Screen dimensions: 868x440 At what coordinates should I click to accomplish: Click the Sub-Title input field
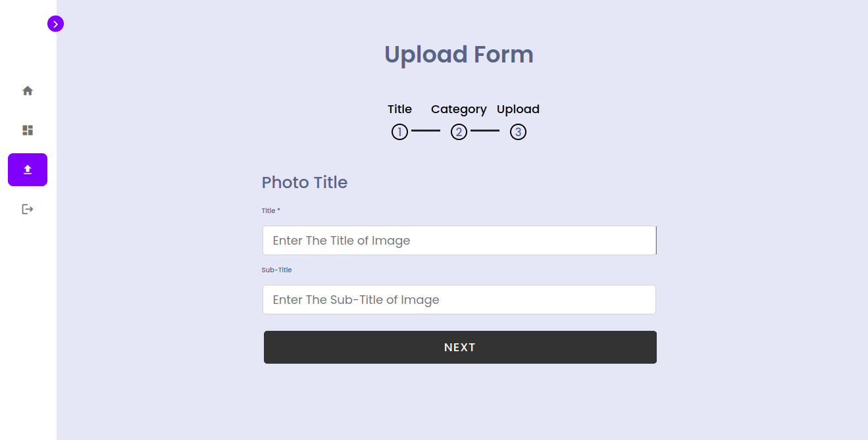(459, 299)
